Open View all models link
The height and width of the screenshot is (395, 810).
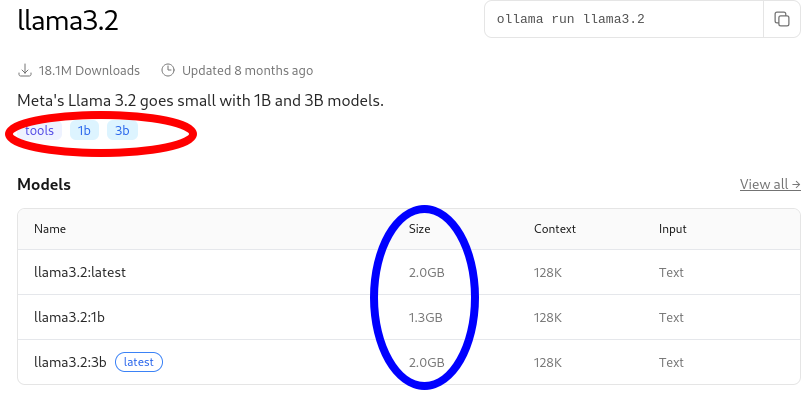point(770,184)
